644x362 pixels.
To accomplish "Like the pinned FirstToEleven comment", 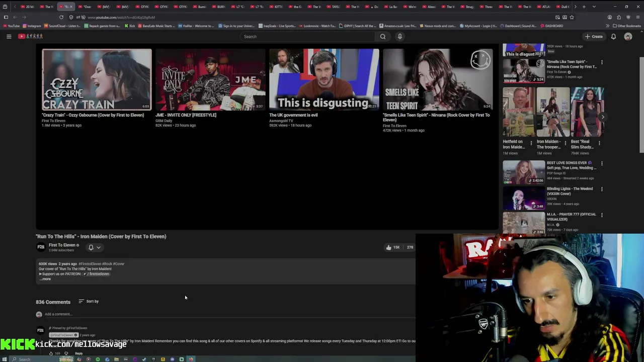I will 51,353.
